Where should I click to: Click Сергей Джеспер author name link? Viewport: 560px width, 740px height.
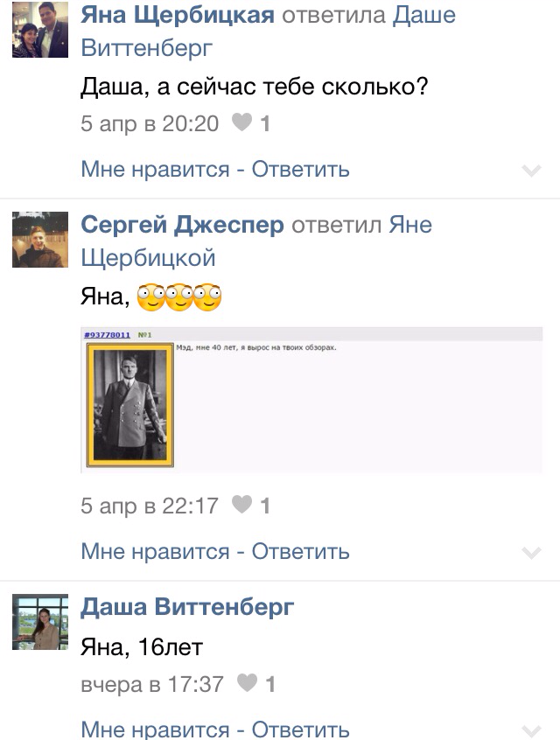(182, 225)
